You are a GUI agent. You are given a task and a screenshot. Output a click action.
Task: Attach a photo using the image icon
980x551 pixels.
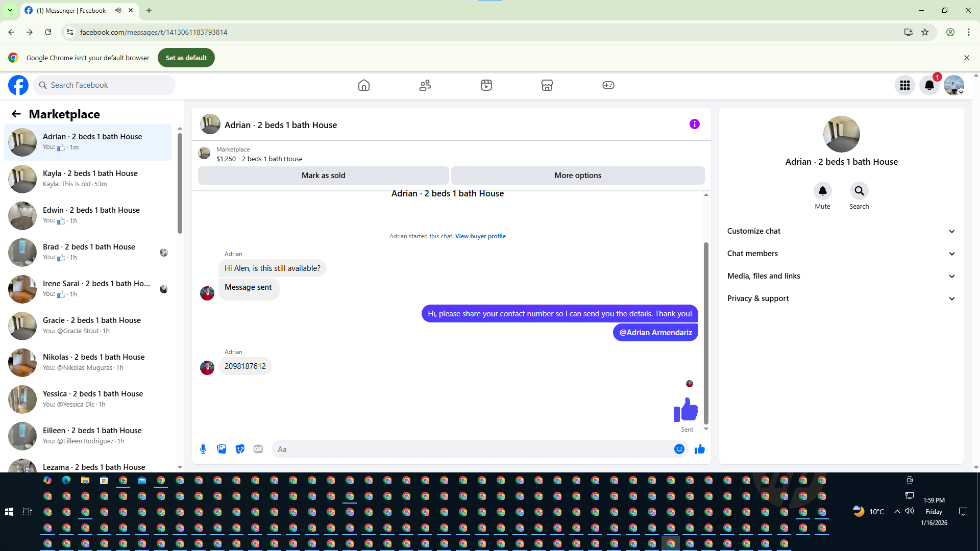click(x=222, y=449)
